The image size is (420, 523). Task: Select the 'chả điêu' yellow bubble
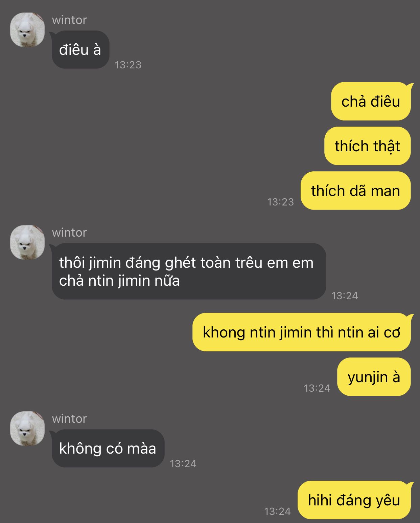click(371, 101)
